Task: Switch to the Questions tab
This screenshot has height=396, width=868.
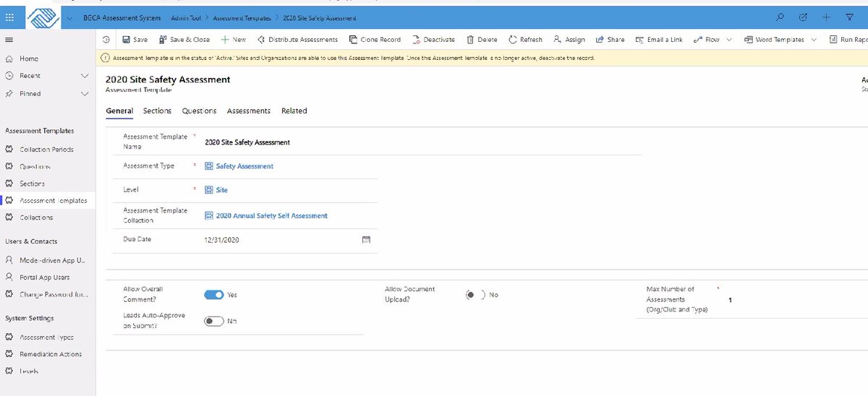Action: (199, 111)
